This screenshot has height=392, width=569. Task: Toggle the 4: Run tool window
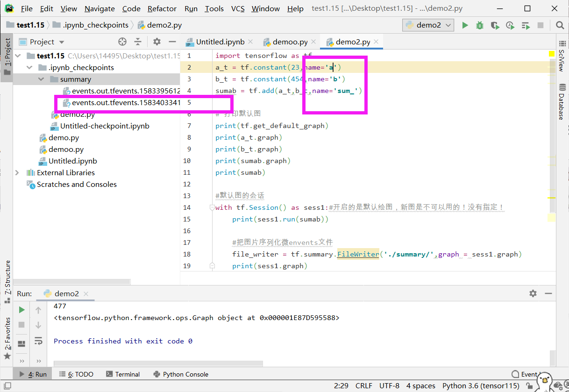pyautogui.click(x=33, y=374)
